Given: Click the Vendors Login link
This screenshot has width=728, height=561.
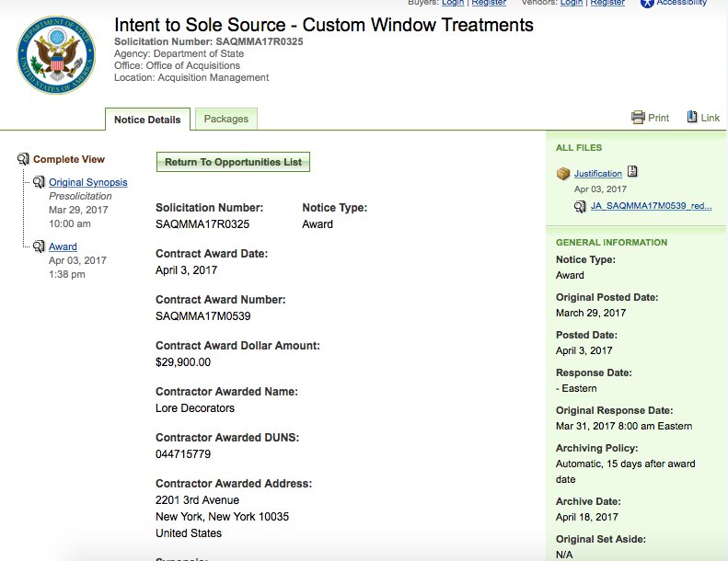Looking at the screenshot, I should click(571, 3).
